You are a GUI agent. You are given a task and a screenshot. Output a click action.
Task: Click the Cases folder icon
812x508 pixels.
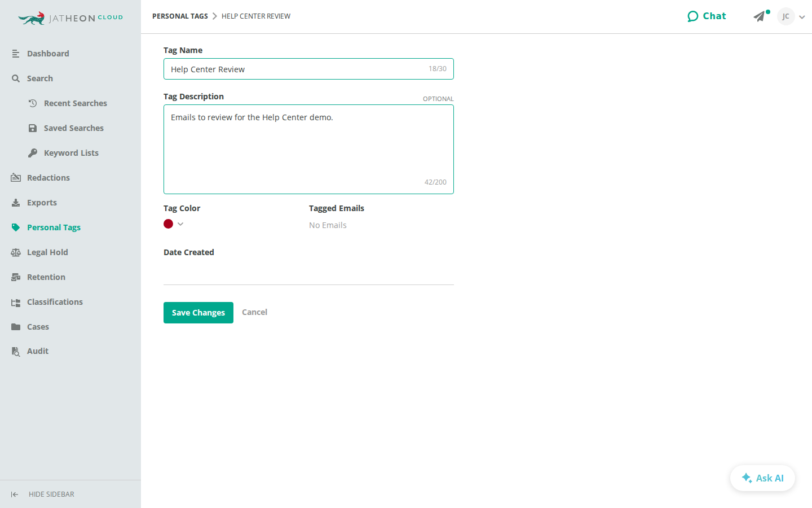tap(16, 327)
